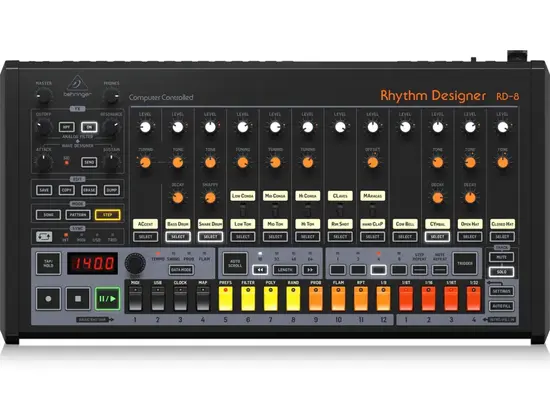Viewport: 550px width, 420px height.
Task: Click the large TRIGGER button
Action: [x=465, y=264]
